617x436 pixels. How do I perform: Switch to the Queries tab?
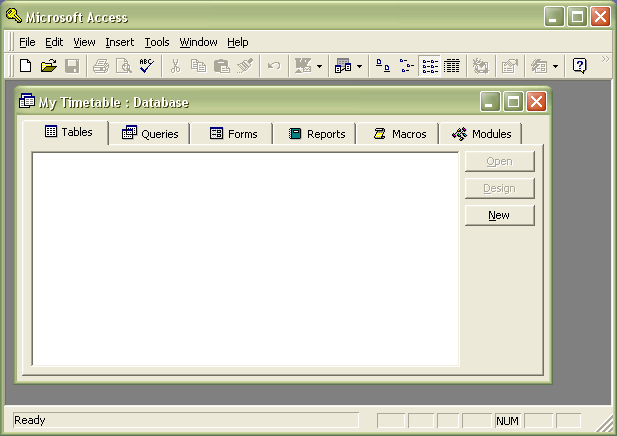[150, 134]
